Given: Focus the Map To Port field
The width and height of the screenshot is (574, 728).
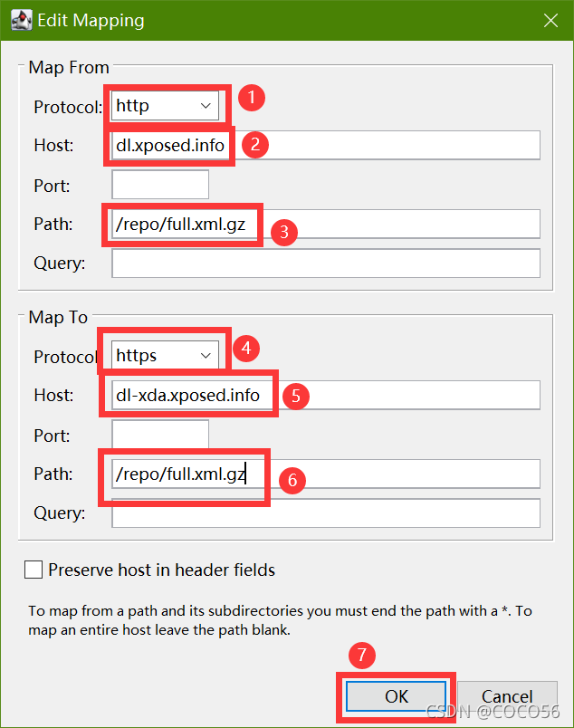Looking at the screenshot, I should click(160, 435).
